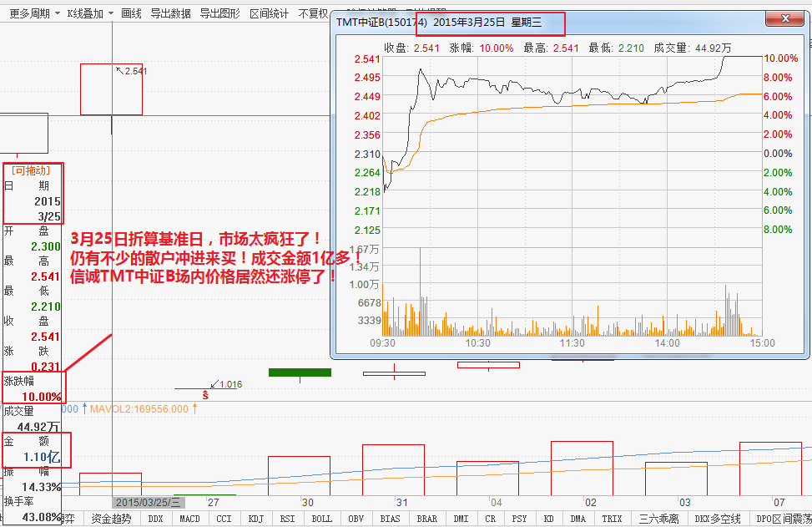Click the orange arrow after MAVOL2 value
This screenshot has width=812, height=527.
coord(194,409)
